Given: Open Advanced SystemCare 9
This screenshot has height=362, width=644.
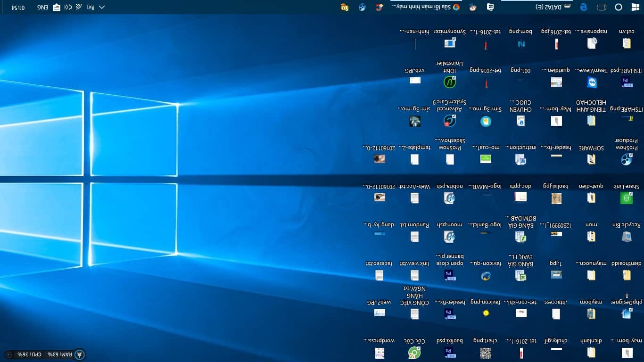Looking at the screenshot, I should click(x=450, y=121).
